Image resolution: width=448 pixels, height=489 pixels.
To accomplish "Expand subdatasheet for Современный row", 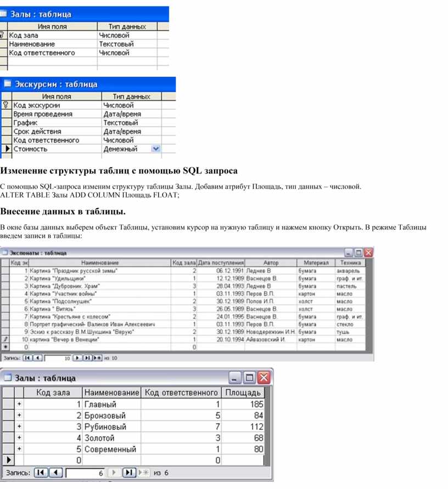I will [19, 449].
